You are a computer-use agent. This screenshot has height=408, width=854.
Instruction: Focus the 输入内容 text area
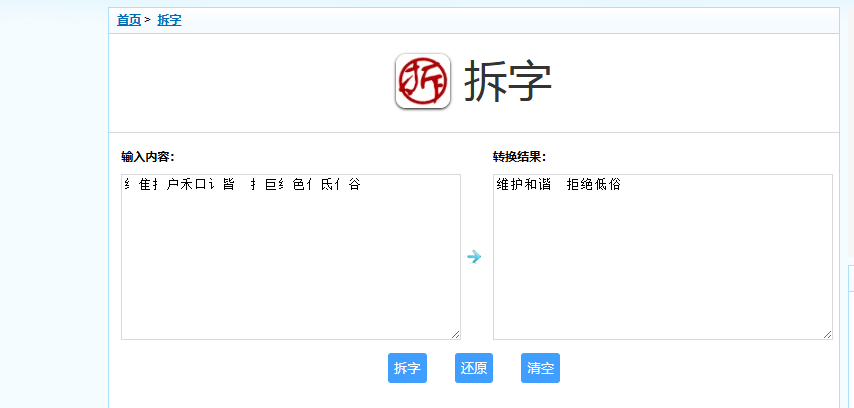coord(290,270)
